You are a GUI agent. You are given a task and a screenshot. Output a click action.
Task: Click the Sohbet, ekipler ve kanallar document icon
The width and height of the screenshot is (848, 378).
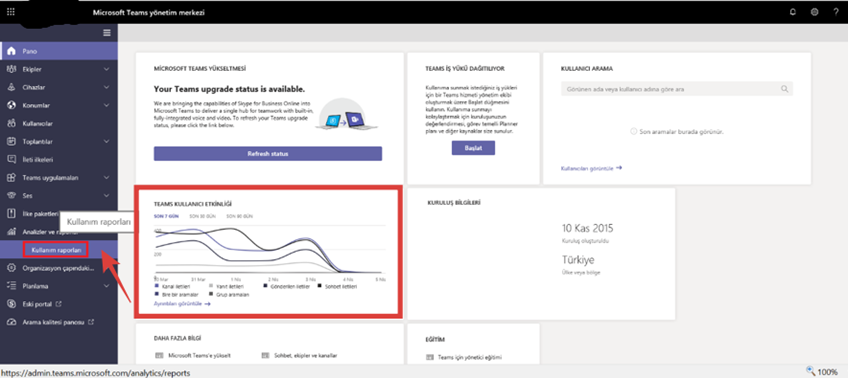tap(265, 356)
